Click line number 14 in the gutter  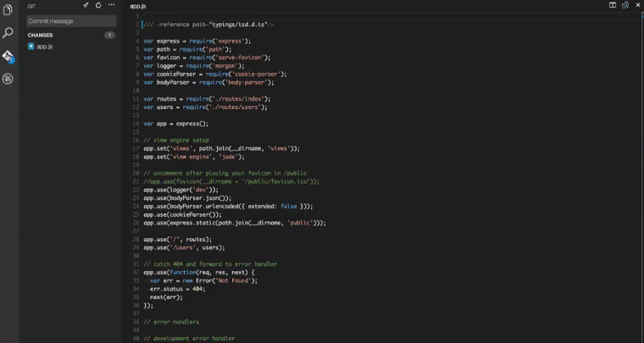136,124
